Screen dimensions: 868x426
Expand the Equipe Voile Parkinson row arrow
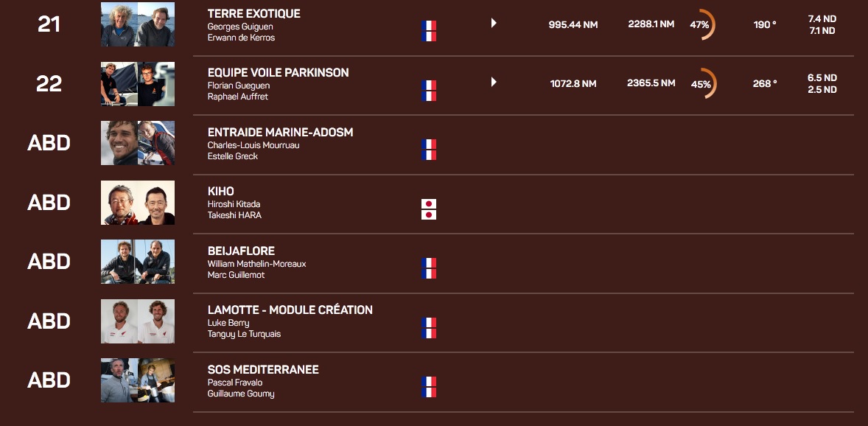tap(494, 83)
